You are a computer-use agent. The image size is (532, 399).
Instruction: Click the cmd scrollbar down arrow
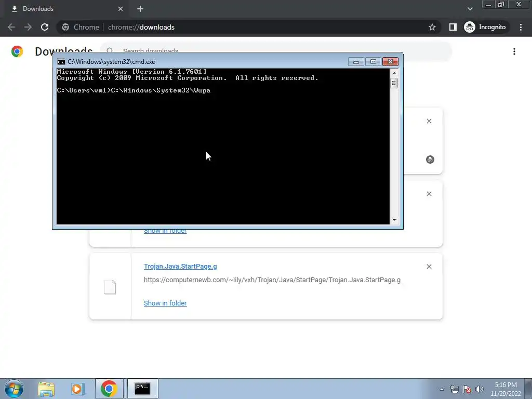[x=394, y=220]
